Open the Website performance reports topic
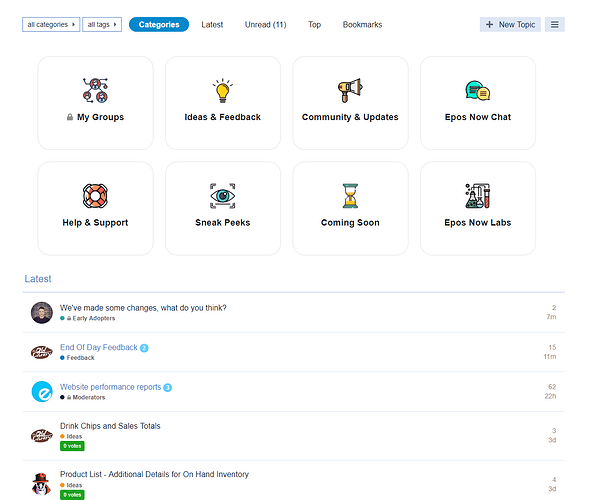This screenshot has height=500, width=598. pyautogui.click(x=111, y=387)
